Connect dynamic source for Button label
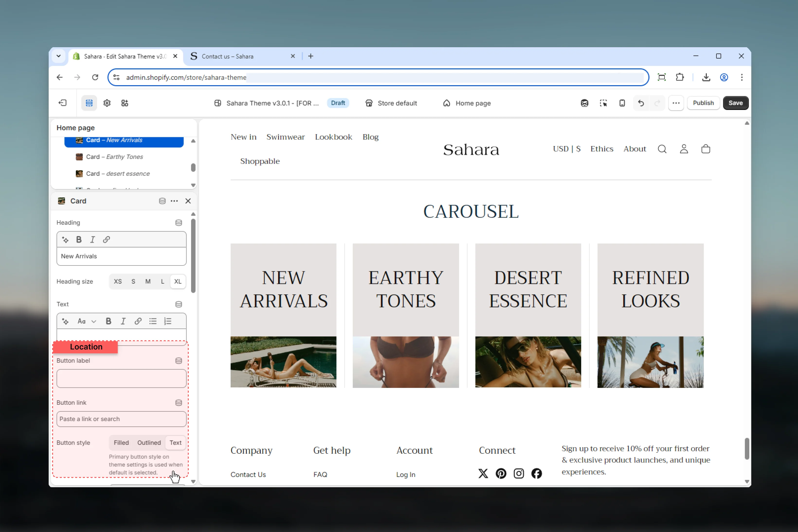The width and height of the screenshot is (798, 532). tap(178, 361)
